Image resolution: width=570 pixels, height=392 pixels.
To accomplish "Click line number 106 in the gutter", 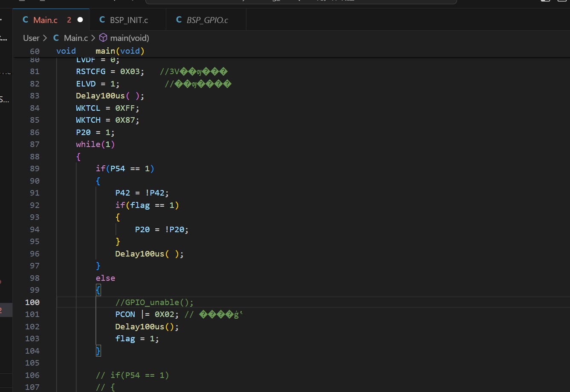I will (32, 375).
